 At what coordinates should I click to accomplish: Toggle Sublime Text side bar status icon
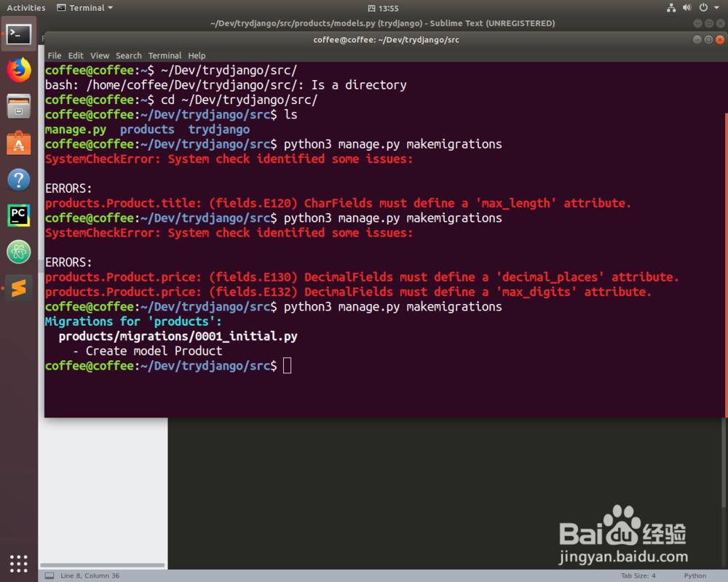[x=50, y=575]
